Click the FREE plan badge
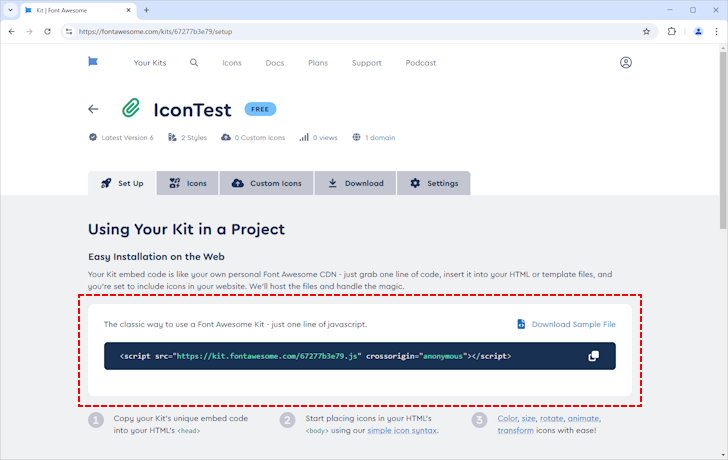 click(260, 109)
